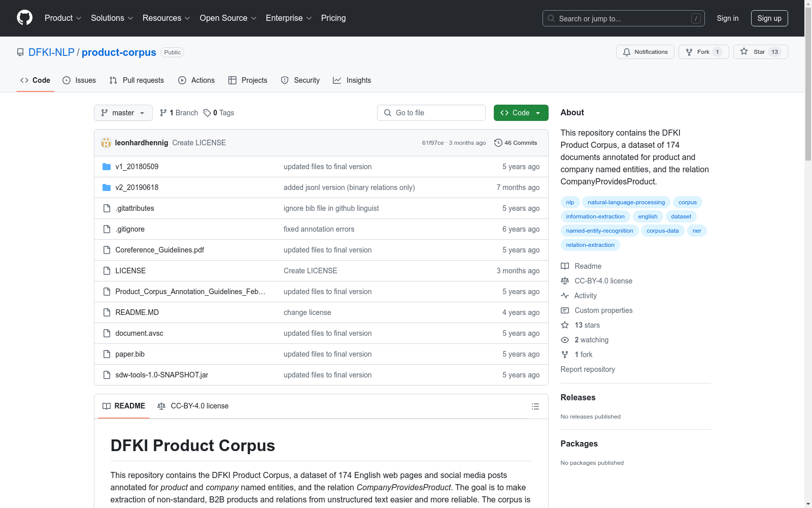Image resolution: width=812 pixels, height=508 pixels.
Task: Click the Readme book icon in About
Action: [x=565, y=266]
